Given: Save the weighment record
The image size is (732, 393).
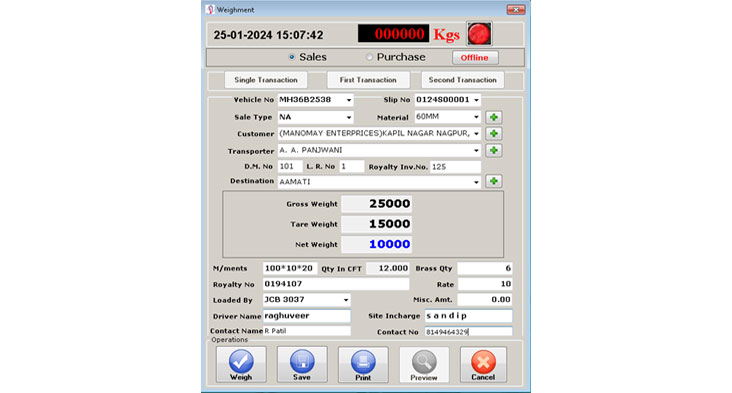Looking at the screenshot, I should [x=302, y=365].
